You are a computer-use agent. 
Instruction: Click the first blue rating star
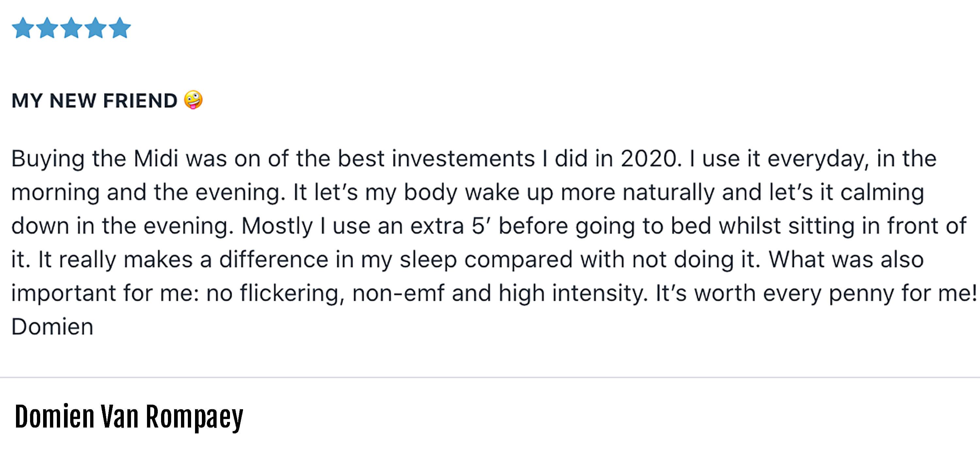pos(23,28)
